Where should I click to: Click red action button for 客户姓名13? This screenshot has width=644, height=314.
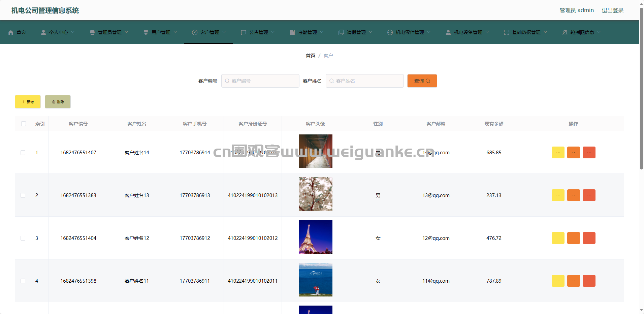pos(589,195)
